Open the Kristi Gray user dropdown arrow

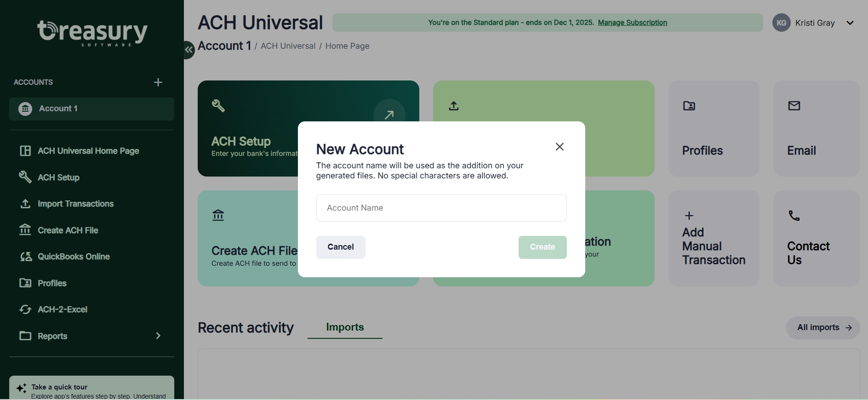tap(850, 23)
